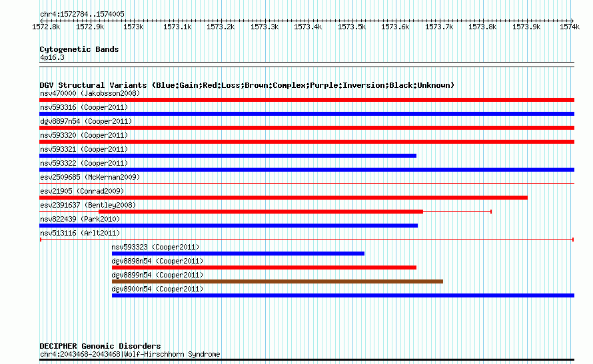Click the nsv593322 (Cooper2011) label
The width and height of the screenshot is (593, 364).
click(84, 163)
